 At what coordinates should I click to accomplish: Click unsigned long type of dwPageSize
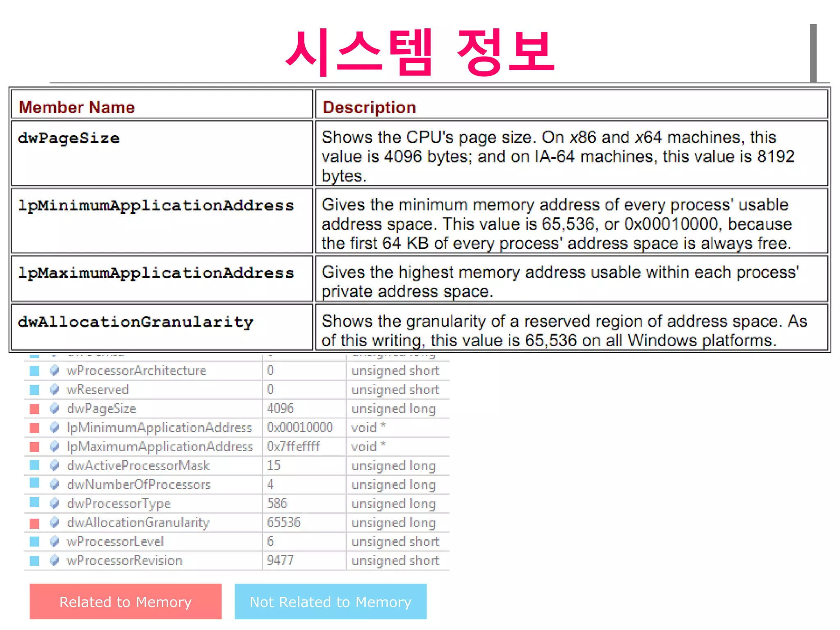pyautogui.click(x=394, y=409)
